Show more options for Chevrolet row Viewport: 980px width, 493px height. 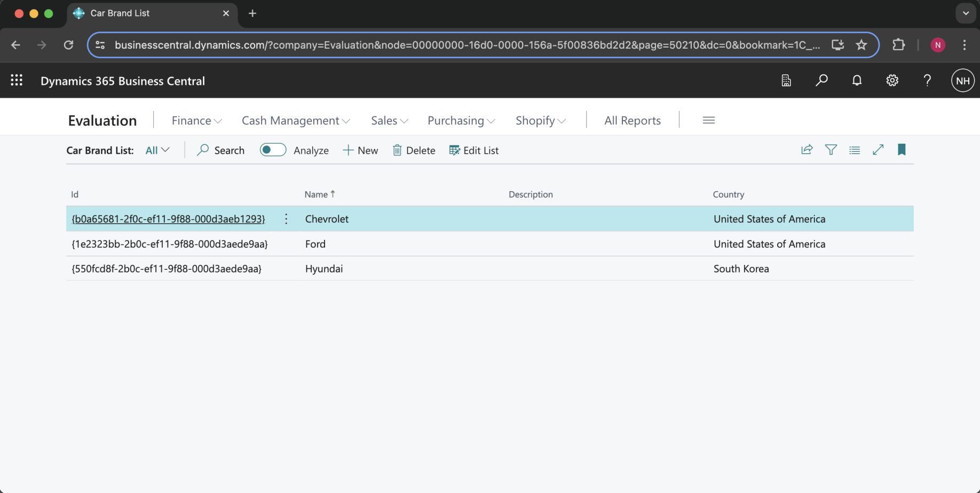286,219
